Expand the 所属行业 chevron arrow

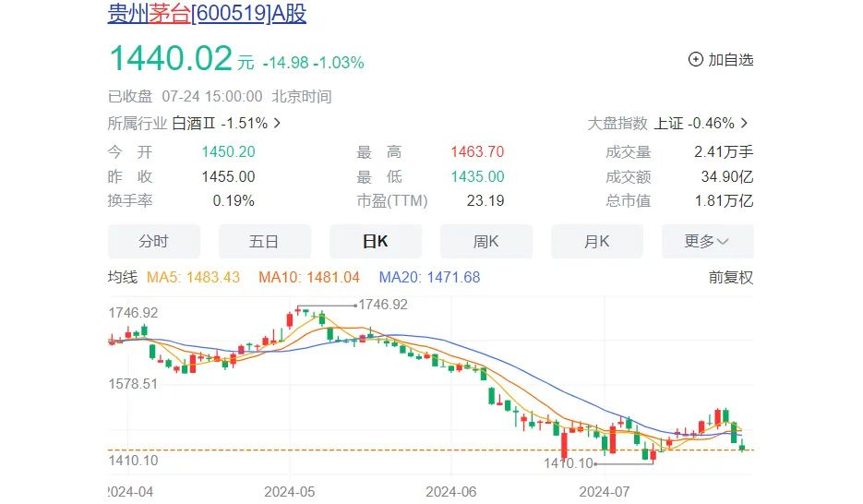coord(277,123)
